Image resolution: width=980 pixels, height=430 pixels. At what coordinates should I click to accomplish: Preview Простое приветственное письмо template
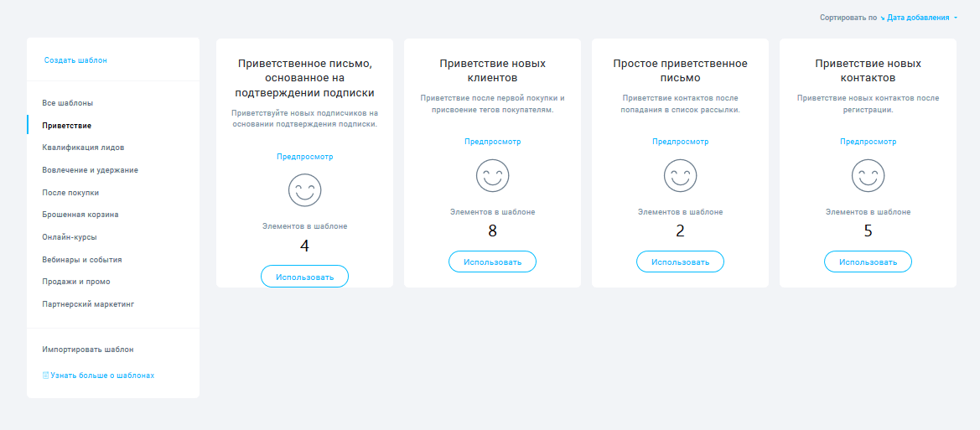681,142
